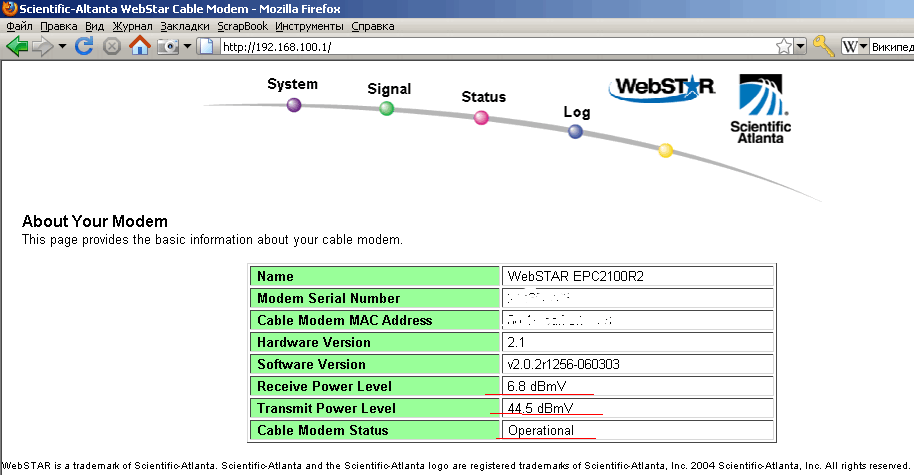Open the System page of the modem

point(293,104)
